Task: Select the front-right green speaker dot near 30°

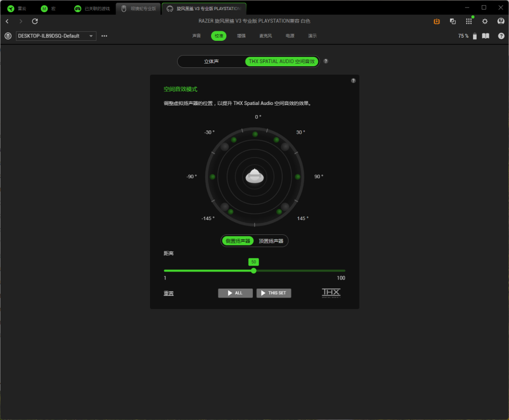Action: (x=276, y=139)
